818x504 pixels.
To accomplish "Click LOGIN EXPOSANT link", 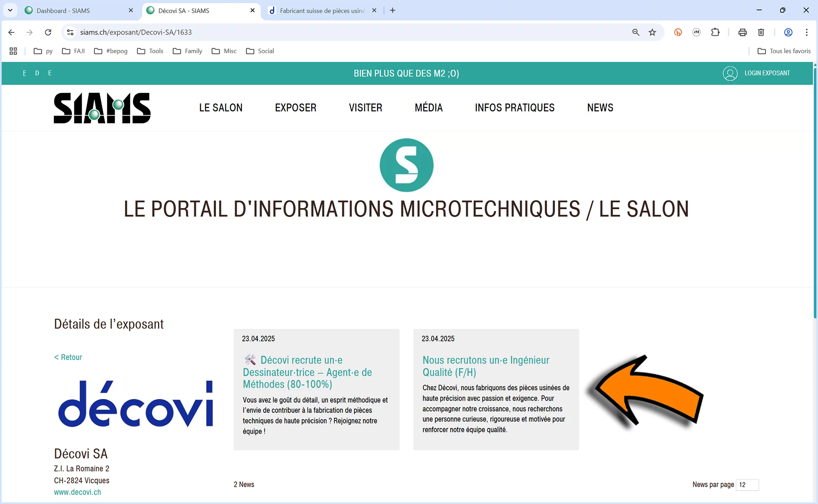I will (x=767, y=73).
